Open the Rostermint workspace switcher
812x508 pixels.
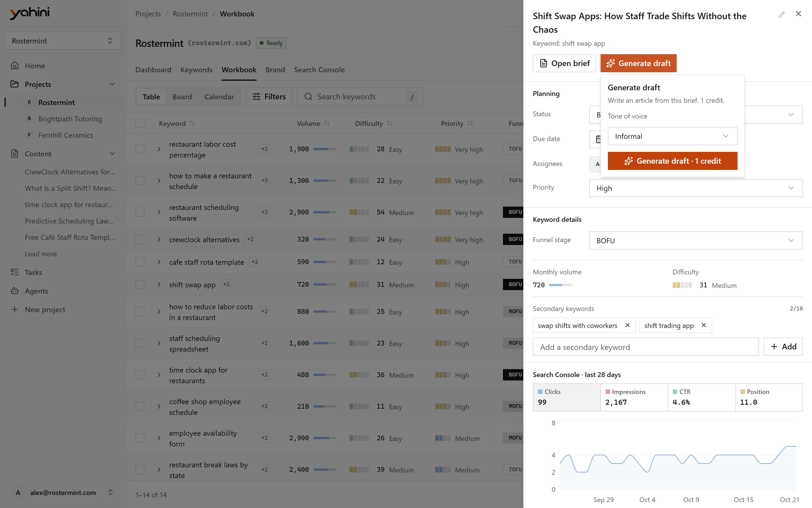click(x=63, y=41)
